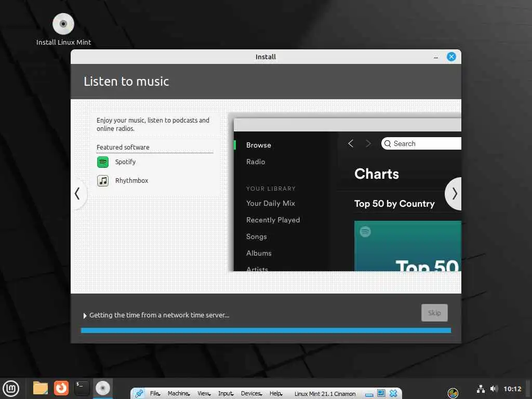Close the Install window
The width and height of the screenshot is (532, 399).
pyautogui.click(x=451, y=57)
